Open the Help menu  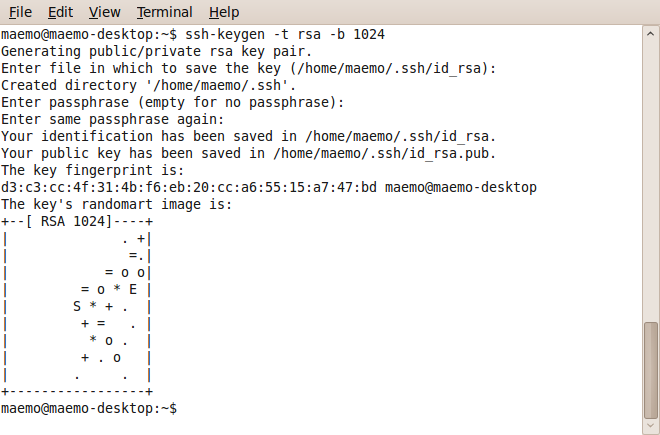click(x=224, y=12)
